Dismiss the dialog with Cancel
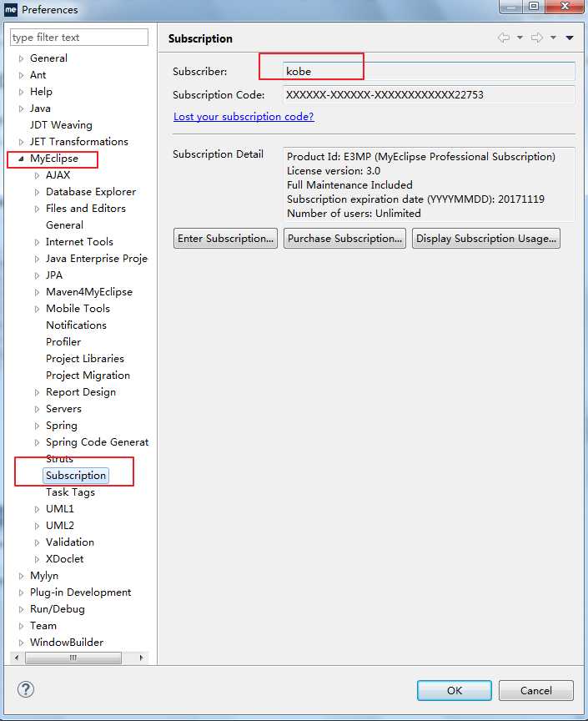The height and width of the screenshot is (721, 588). (x=536, y=691)
